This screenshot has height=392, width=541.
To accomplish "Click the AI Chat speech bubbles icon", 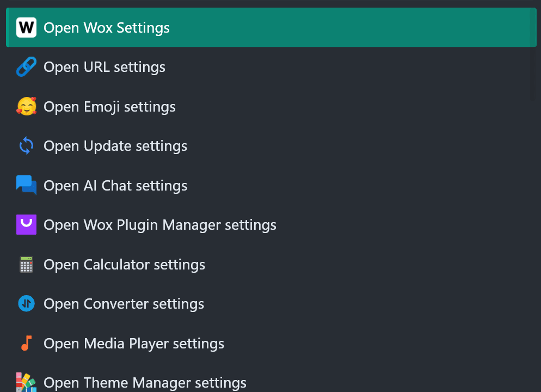I will [26, 185].
